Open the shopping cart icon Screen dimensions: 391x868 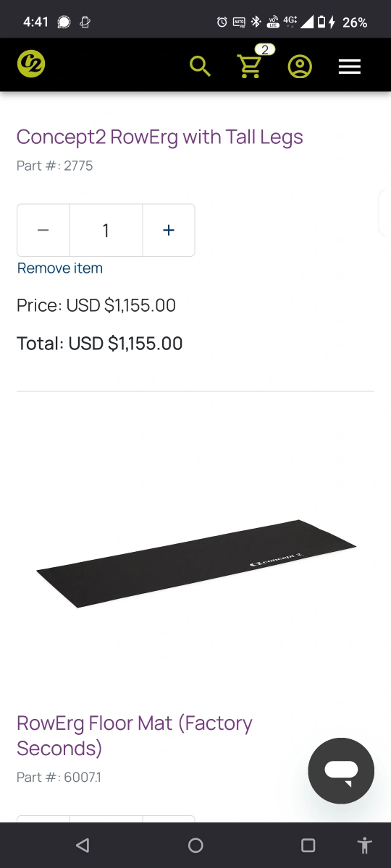[x=250, y=67]
